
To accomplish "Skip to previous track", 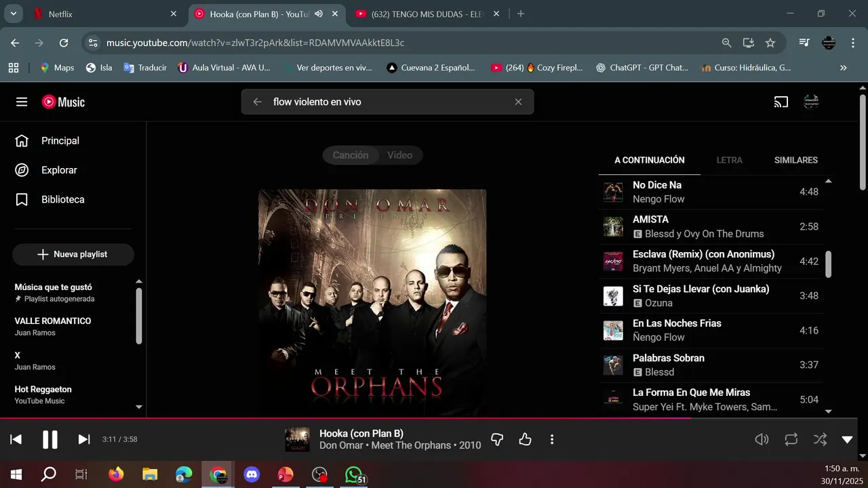I will pos(16,439).
